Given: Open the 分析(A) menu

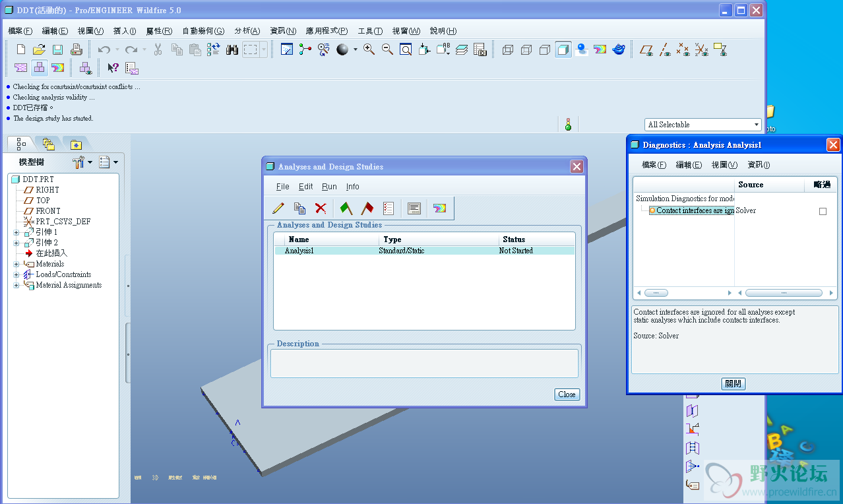Looking at the screenshot, I should tap(247, 31).
